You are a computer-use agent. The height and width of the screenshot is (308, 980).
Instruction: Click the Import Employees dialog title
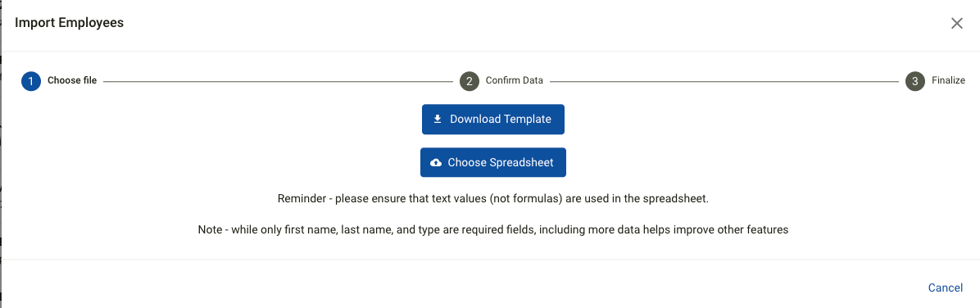tap(70, 23)
